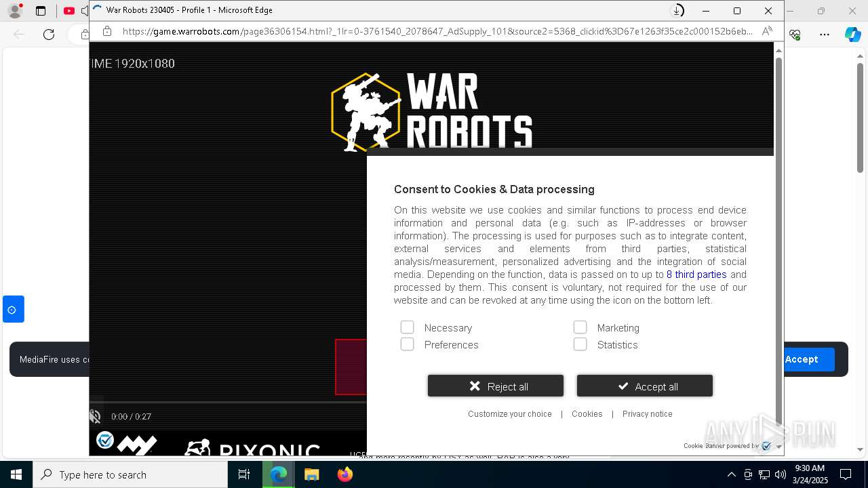This screenshot has height=488, width=868.
Task: Open the Windows Start menu
Action: point(16,474)
